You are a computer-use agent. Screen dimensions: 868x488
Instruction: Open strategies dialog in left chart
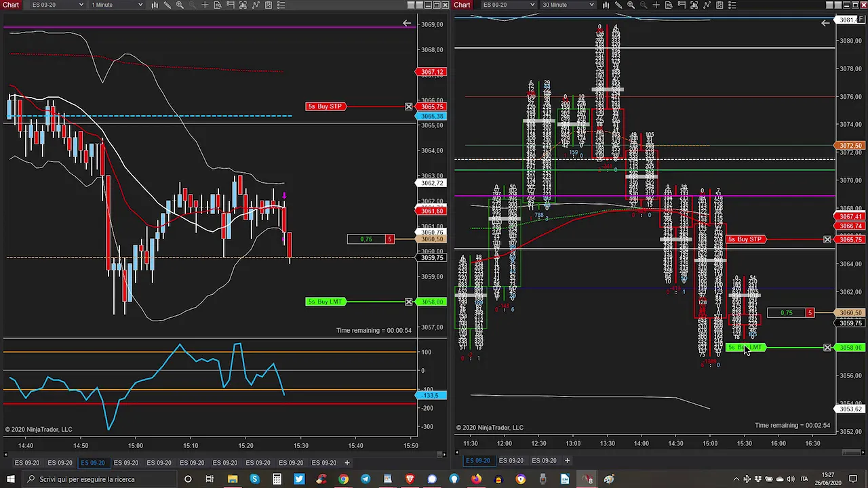(269, 5)
